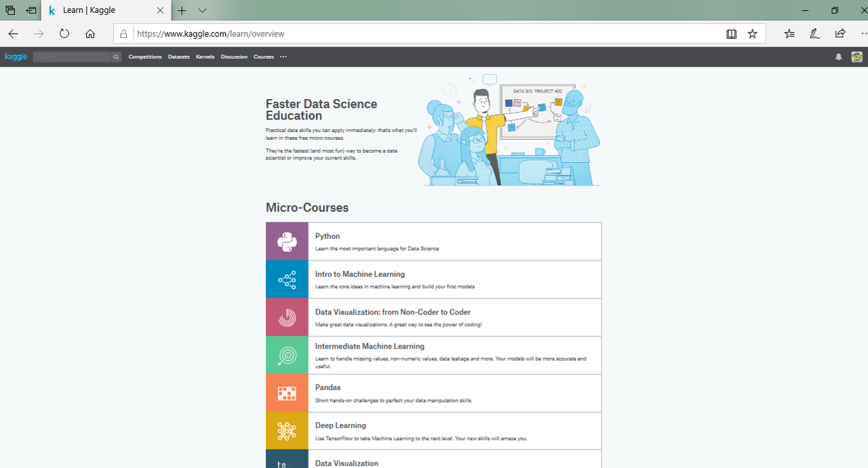
Task: Refresh the current page
Action: 64,34
